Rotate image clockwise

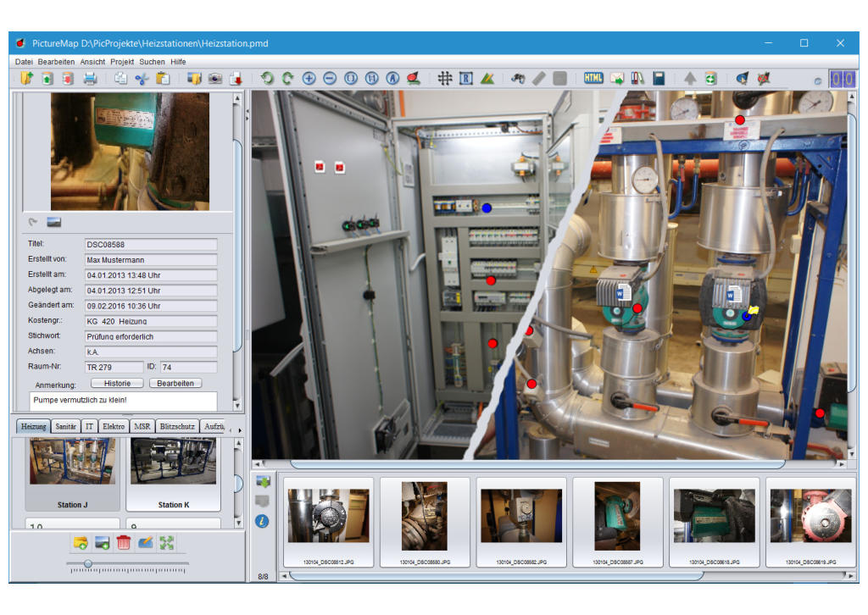(287, 79)
